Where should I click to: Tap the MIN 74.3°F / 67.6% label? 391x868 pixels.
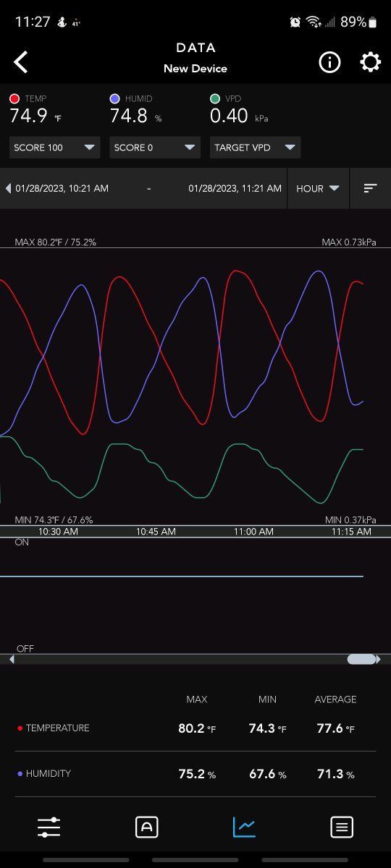point(54,520)
